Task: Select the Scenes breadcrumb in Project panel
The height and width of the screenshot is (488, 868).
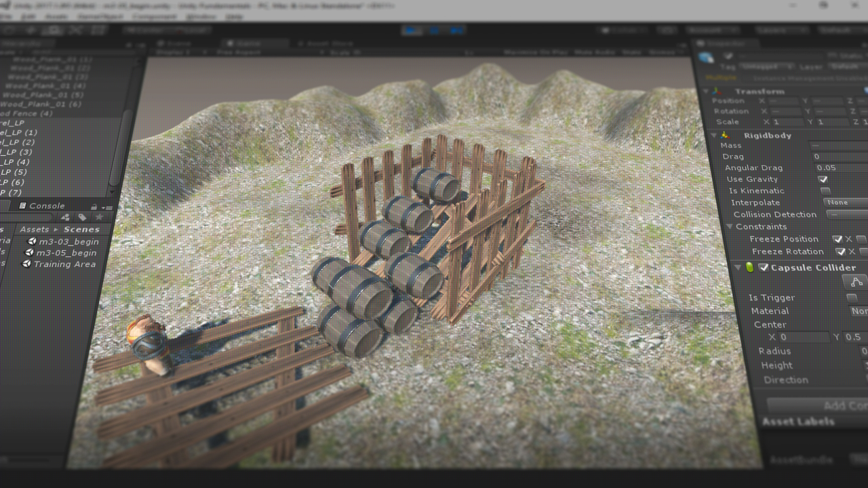Action: click(x=81, y=229)
